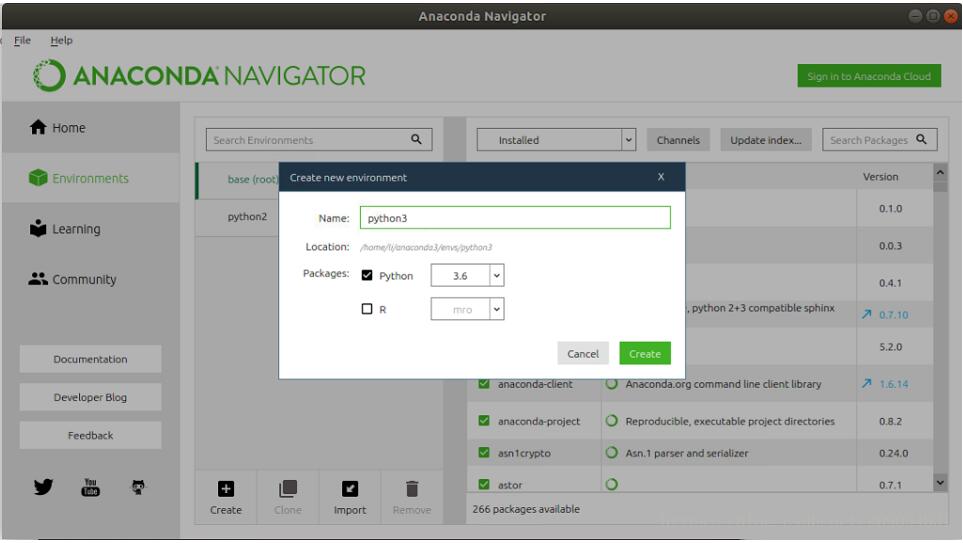The width and height of the screenshot is (963, 543).
Task: Click the environment Name input field
Action: (x=515, y=217)
